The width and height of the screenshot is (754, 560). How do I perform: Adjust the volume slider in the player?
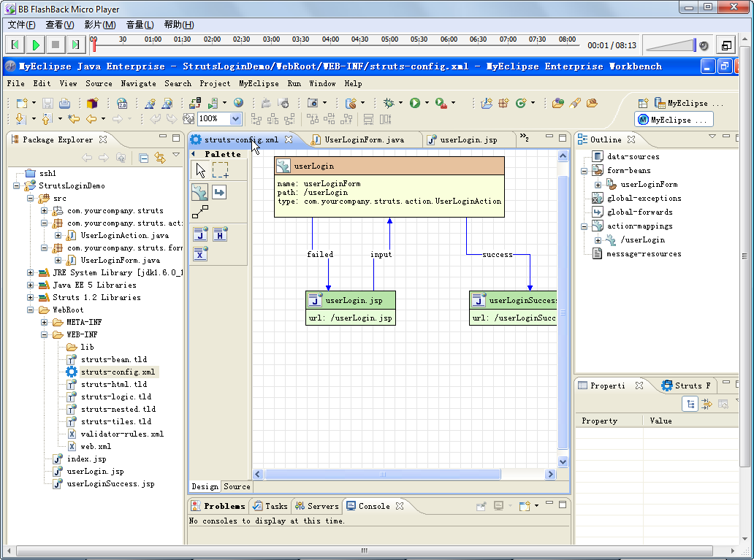click(670, 46)
